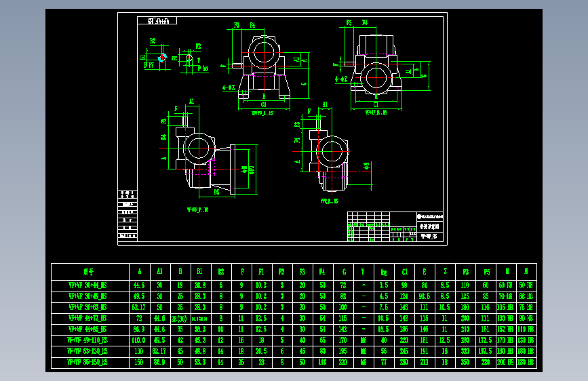
Task: Click the VF+VF 49+110_HS model row label
Action: (87, 340)
